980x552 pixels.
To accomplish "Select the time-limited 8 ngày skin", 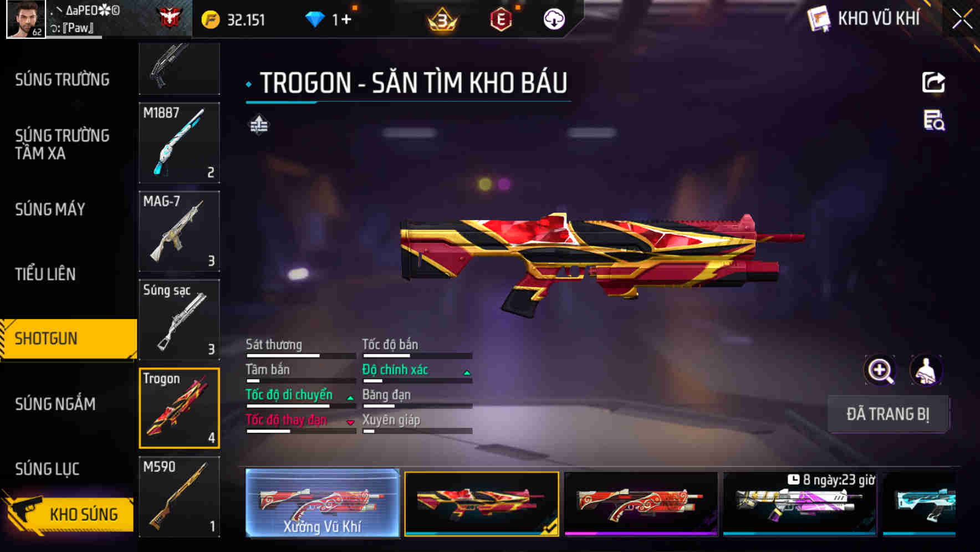I will [x=800, y=503].
